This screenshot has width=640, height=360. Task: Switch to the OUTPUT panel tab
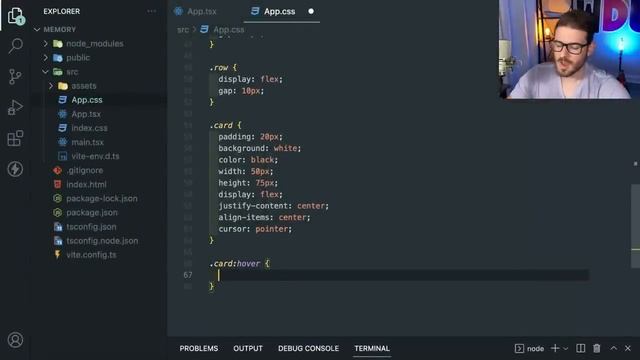click(x=248, y=349)
